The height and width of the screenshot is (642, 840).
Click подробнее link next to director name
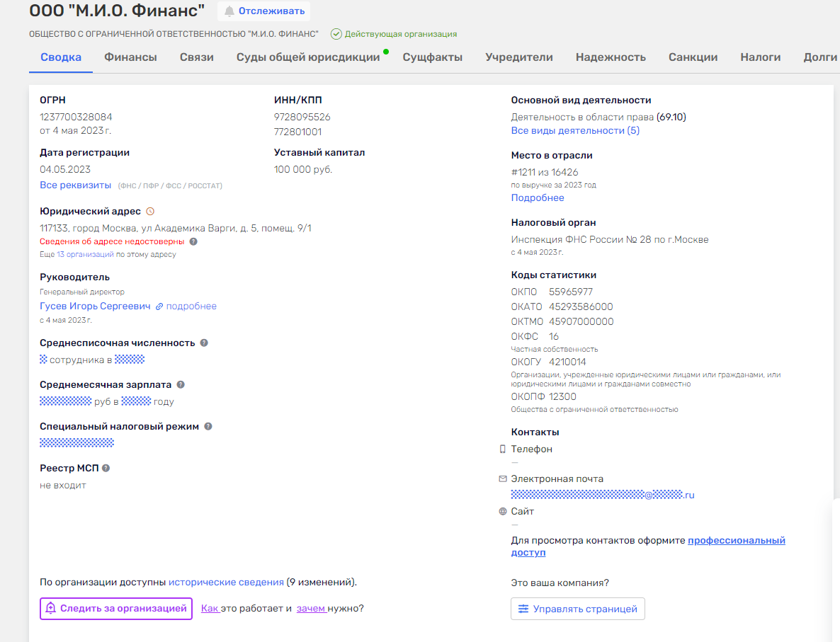(191, 306)
